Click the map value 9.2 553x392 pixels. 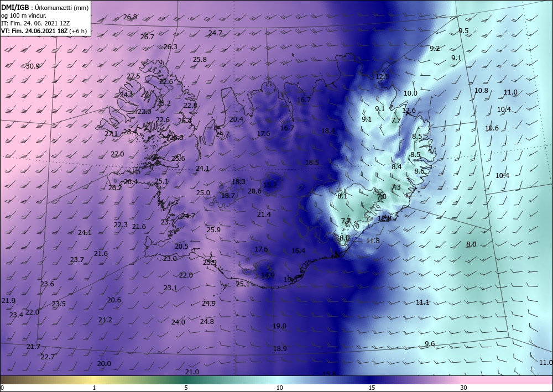(435, 48)
